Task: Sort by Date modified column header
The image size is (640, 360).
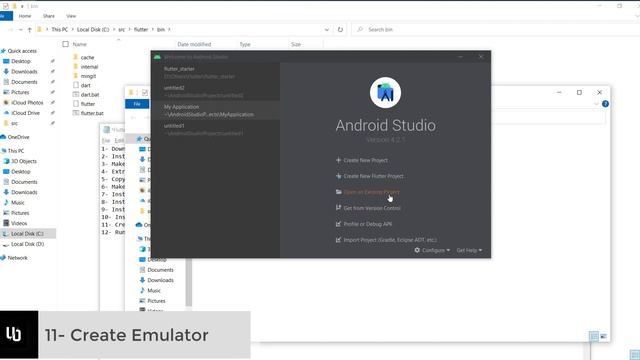Action: tap(194, 44)
